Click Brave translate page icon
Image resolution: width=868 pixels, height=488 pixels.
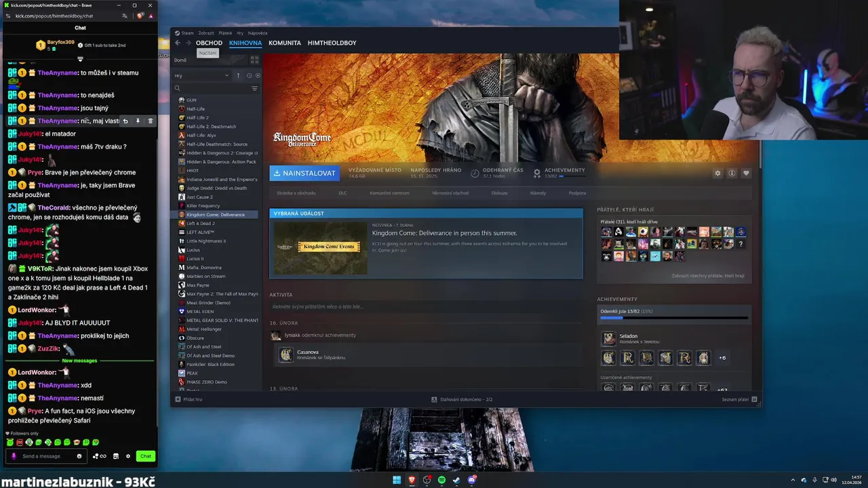click(124, 16)
